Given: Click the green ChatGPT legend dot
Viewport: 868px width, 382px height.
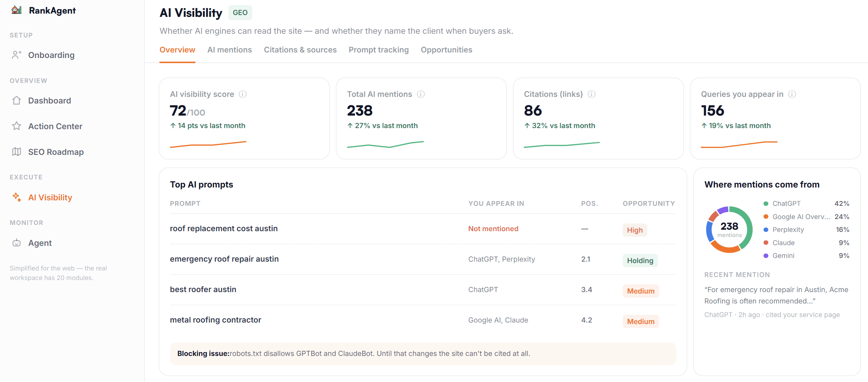Looking at the screenshot, I should point(766,204).
